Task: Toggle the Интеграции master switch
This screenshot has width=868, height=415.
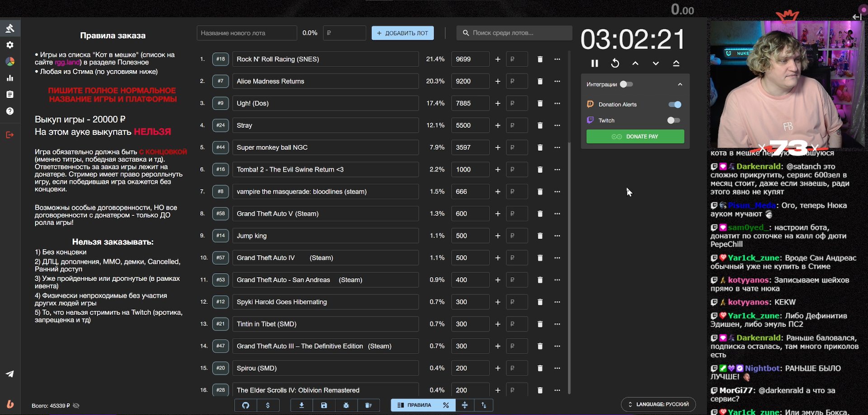Action: coord(626,84)
